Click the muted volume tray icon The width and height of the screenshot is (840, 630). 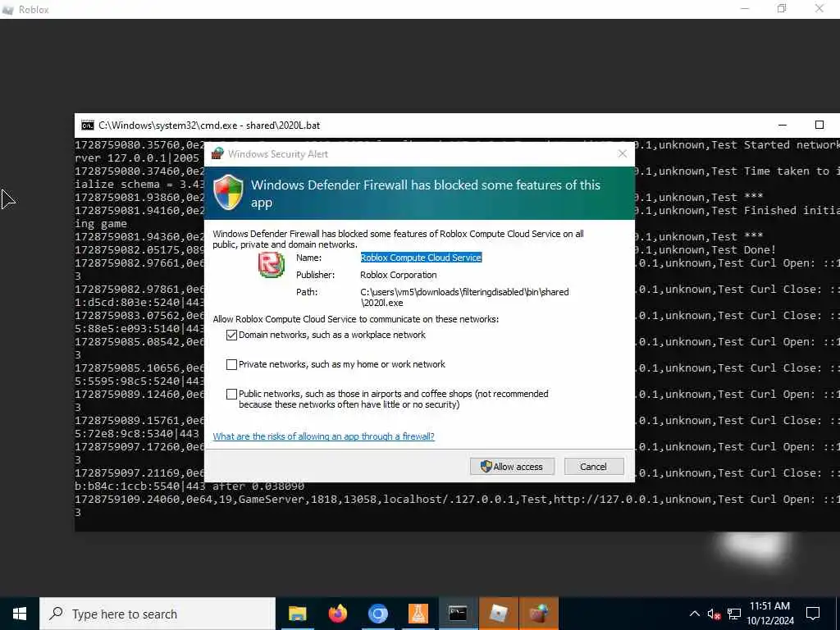(x=714, y=614)
